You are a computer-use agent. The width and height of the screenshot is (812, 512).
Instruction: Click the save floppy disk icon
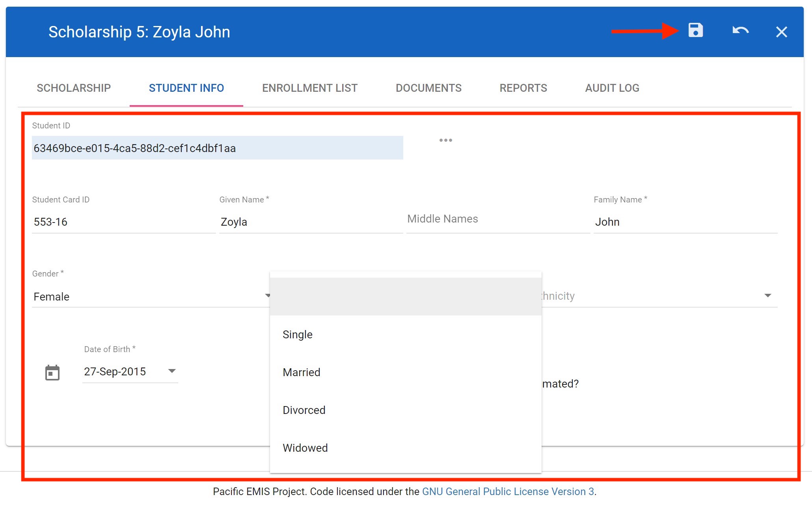coord(695,30)
